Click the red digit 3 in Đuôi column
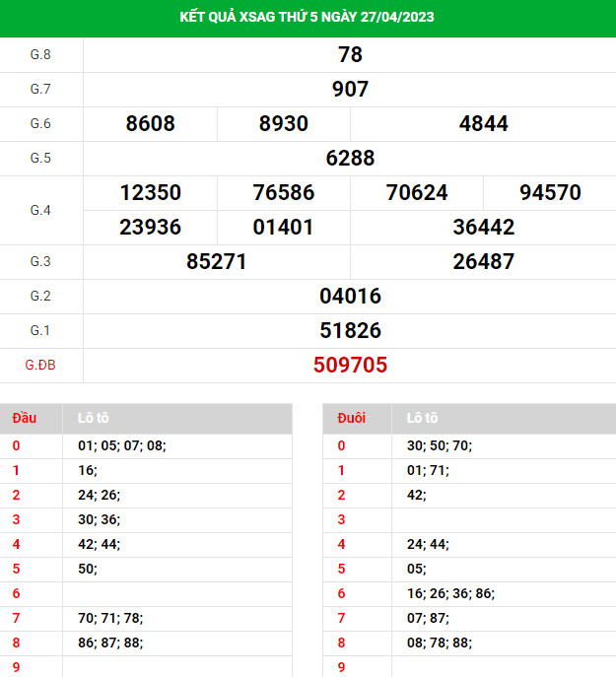The width and height of the screenshot is (616, 677). (x=341, y=520)
